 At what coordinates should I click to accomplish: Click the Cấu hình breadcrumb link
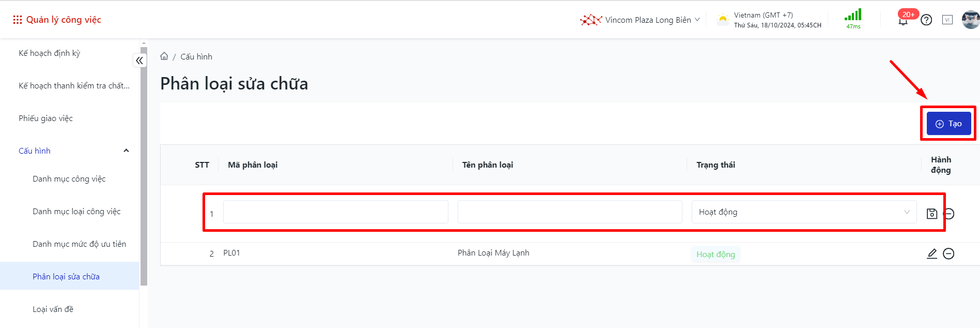(196, 57)
